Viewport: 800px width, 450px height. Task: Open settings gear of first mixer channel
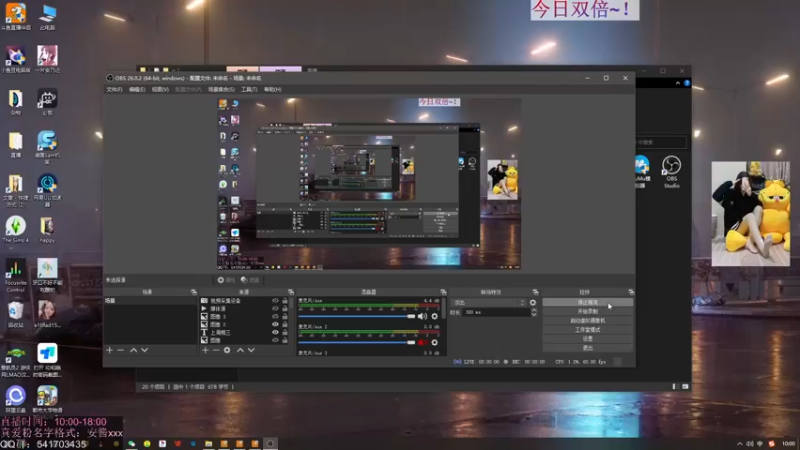(x=435, y=316)
